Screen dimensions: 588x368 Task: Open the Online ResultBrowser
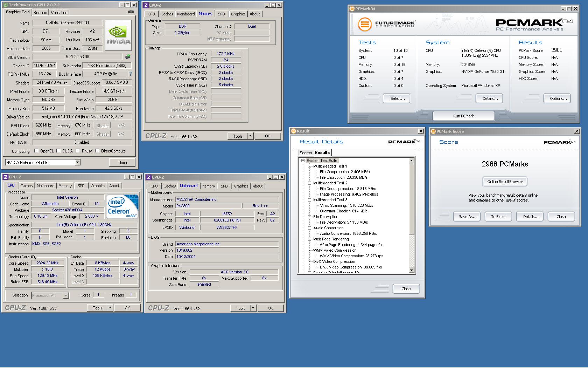click(505, 182)
